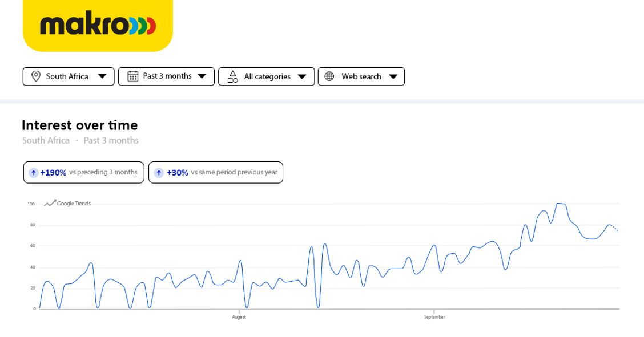
Task: Expand the Web search dropdown arrow
Action: click(393, 76)
